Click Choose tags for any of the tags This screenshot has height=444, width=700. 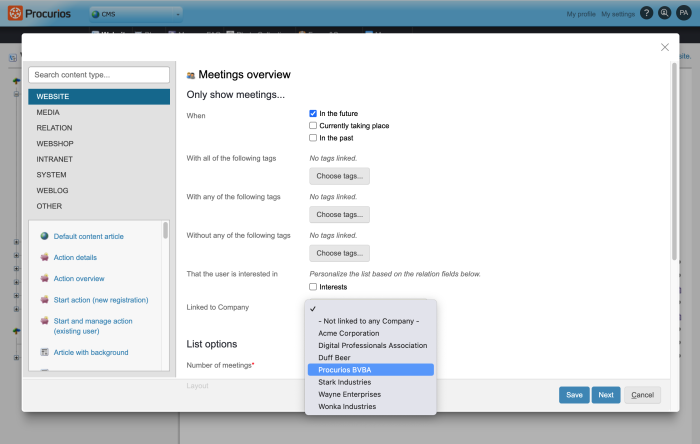tap(339, 215)
